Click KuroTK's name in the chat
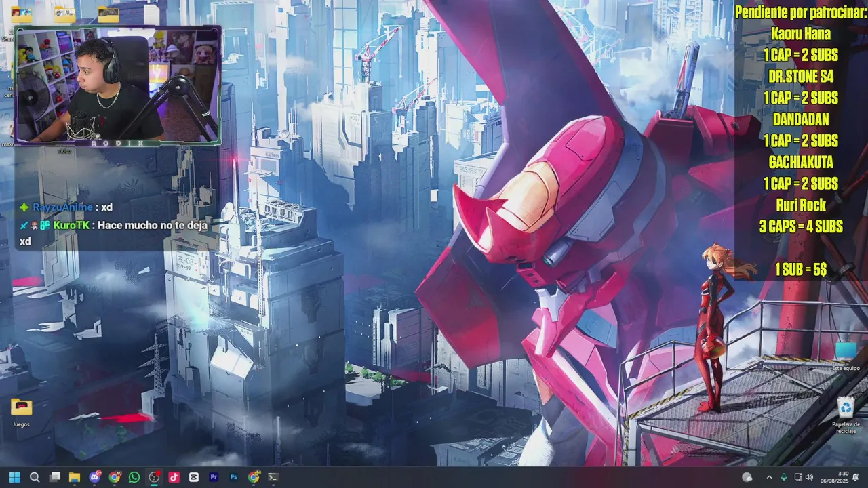This screenshot has height=488, width=868. coord(71,225)
